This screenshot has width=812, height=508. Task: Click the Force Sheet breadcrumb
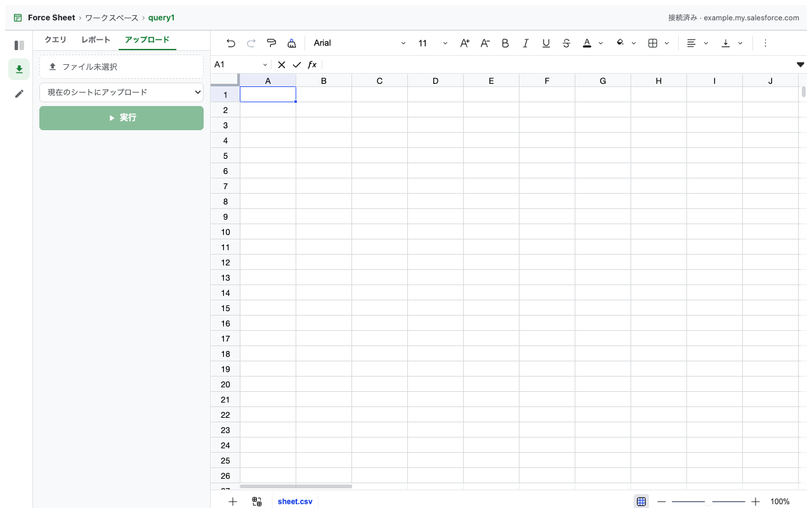[51, 18]
